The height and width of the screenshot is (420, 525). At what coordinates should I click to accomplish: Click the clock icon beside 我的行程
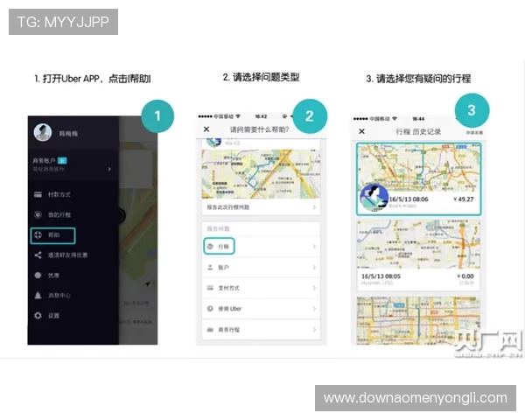(x=38, y=214)
